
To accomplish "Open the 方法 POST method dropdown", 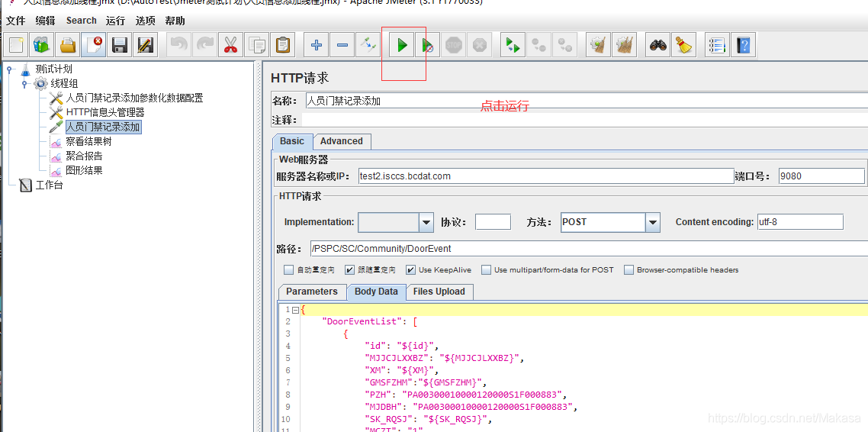I will click(x=653, y=223).
